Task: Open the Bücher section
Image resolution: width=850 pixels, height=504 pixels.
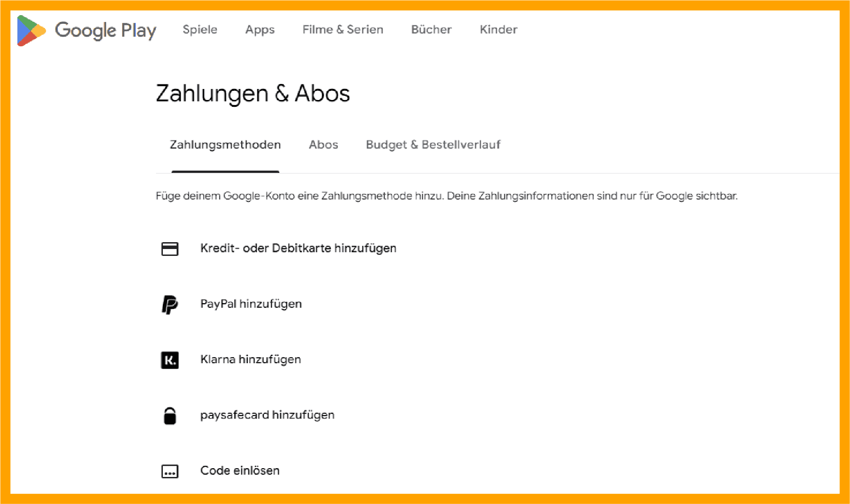Action: (431, 29)
